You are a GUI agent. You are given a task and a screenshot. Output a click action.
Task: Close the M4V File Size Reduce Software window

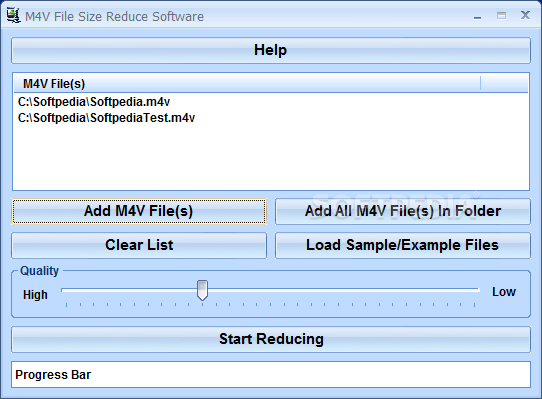pos(525,15)
